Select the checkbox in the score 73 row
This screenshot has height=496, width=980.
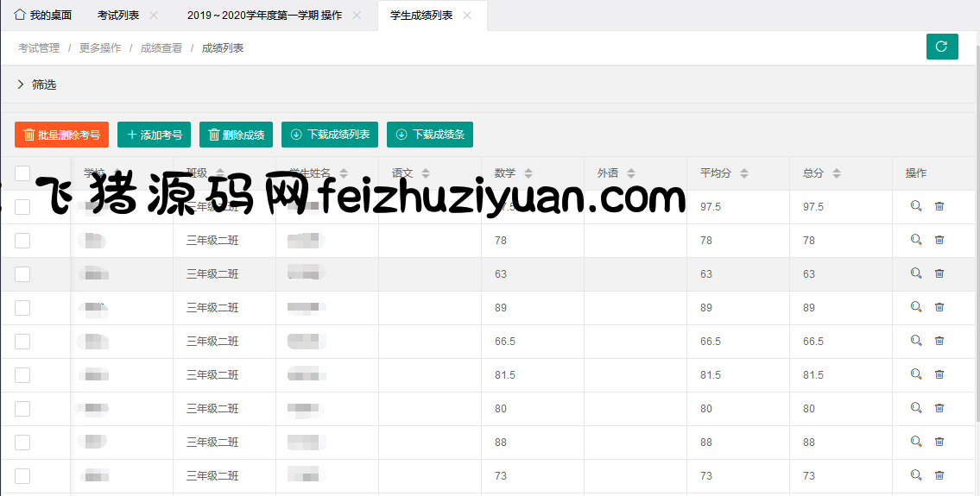click(22, 476)
